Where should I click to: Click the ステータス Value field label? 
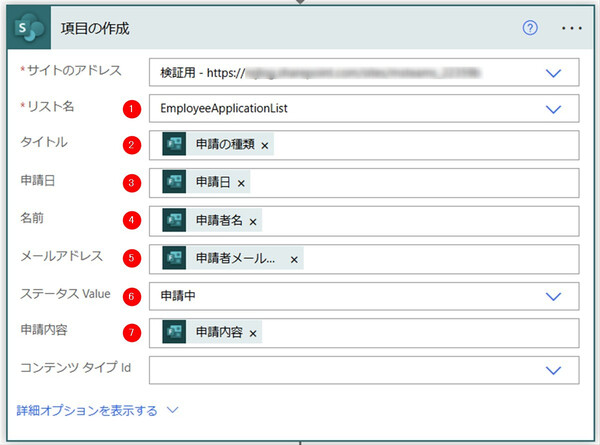click(x=65, y=294)
